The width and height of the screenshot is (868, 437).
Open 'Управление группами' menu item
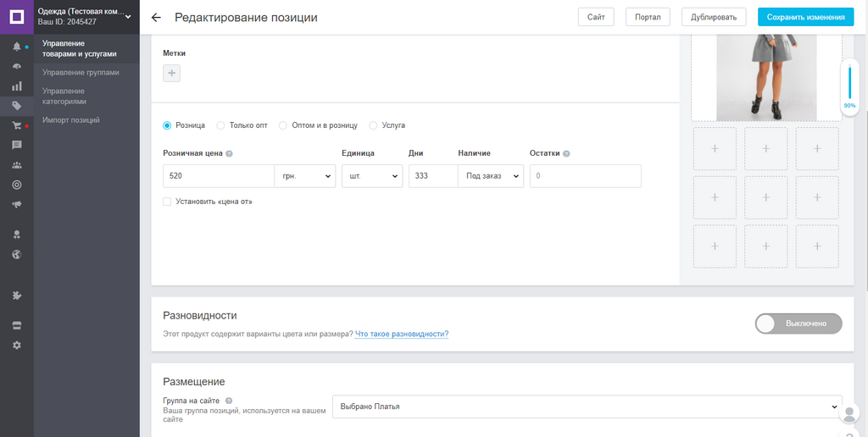81,73
